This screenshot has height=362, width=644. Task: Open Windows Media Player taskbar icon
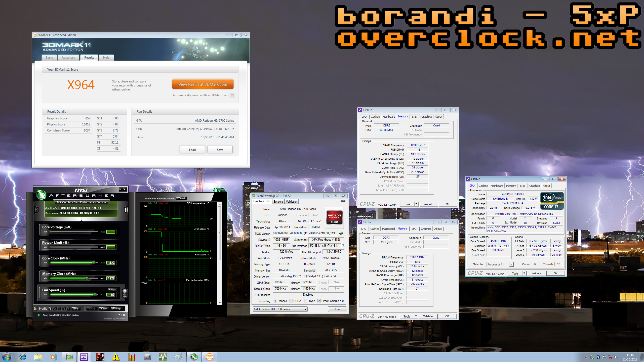pos(53,357)
